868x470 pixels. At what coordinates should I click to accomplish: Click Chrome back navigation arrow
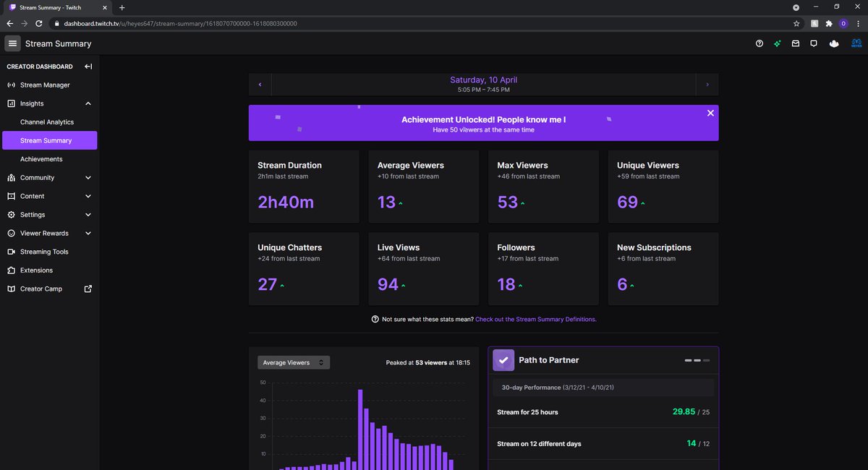pyautogui.click(x=10, y=23)
